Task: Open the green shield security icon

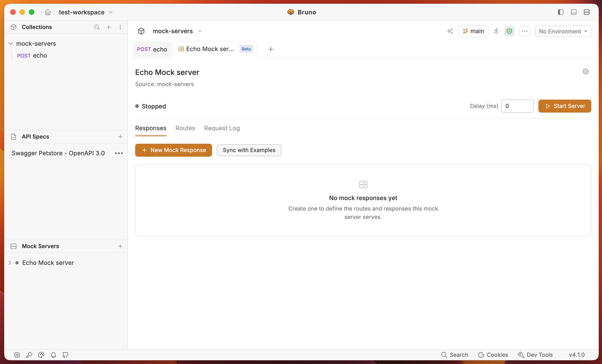Action: tap(509, 31)
